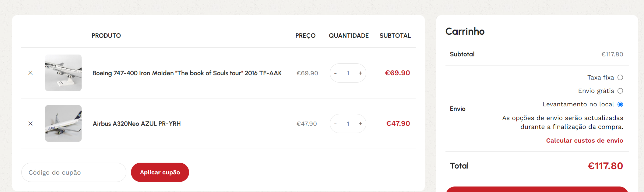Viewport: 644px width, 192px height.
Task: Open Boeing 747-400 Iron Maiden product link
Action: point(187,73)
